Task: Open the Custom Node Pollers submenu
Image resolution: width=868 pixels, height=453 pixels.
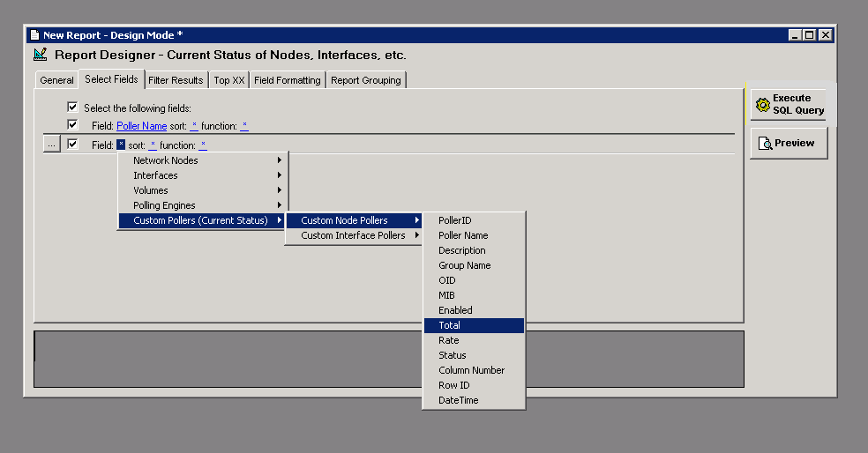Action: tap(355, 220)
